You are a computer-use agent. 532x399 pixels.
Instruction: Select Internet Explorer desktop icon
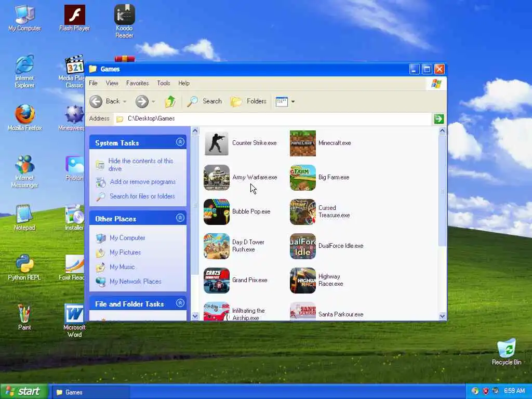point(24,72)
